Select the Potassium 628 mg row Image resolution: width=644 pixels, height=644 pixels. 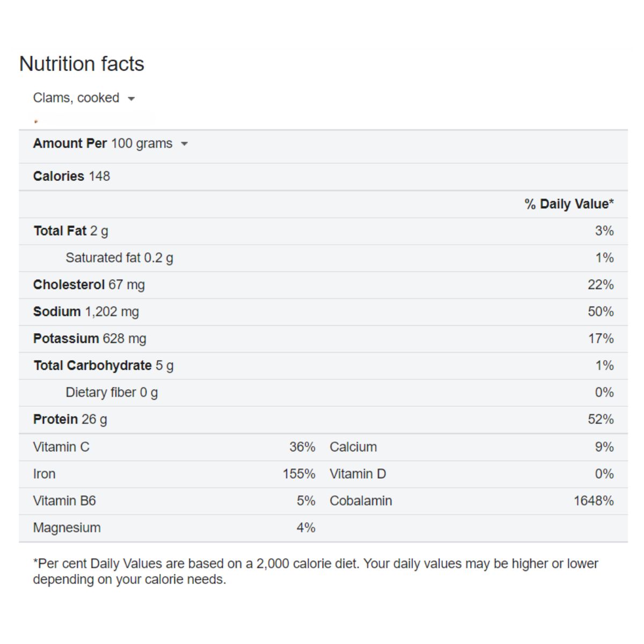click(323, 339)
